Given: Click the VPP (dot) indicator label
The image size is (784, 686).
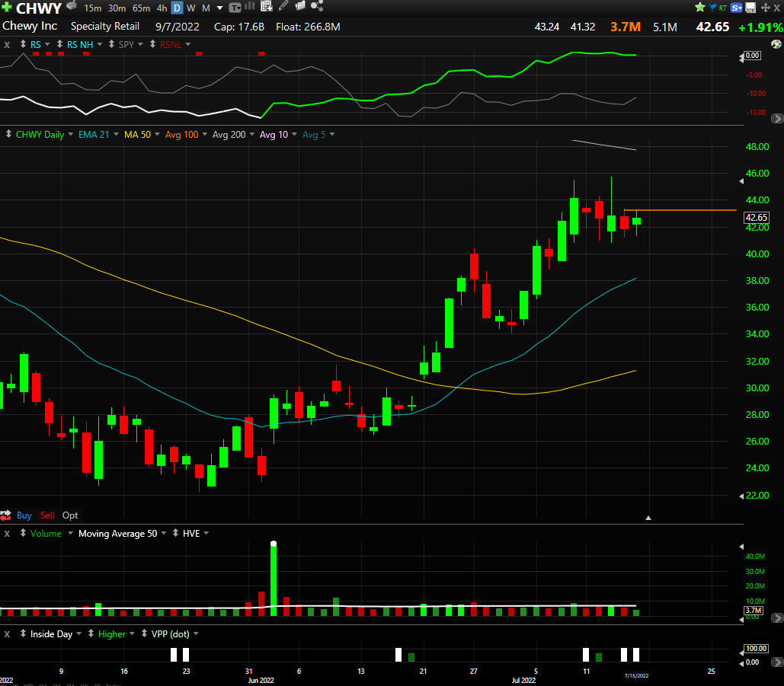Looking at the screenshot, I should coord(171,634).
